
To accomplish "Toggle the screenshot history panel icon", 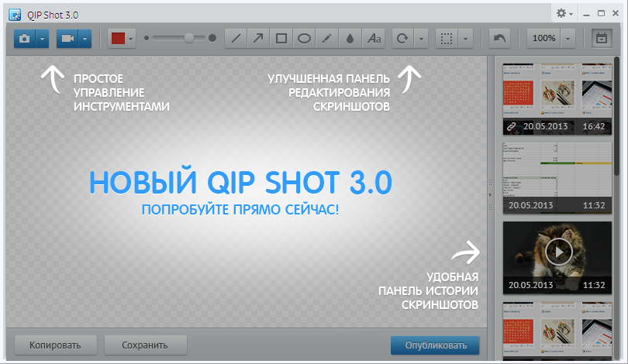I will pos(602,39).
